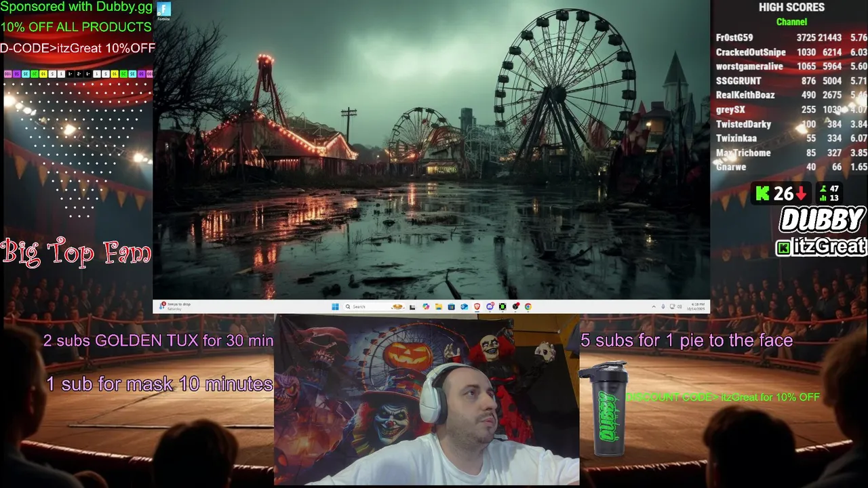This screenshot has width=868, height=488.
Task: Open File Explorer from the taskbar
Action: 439,306
